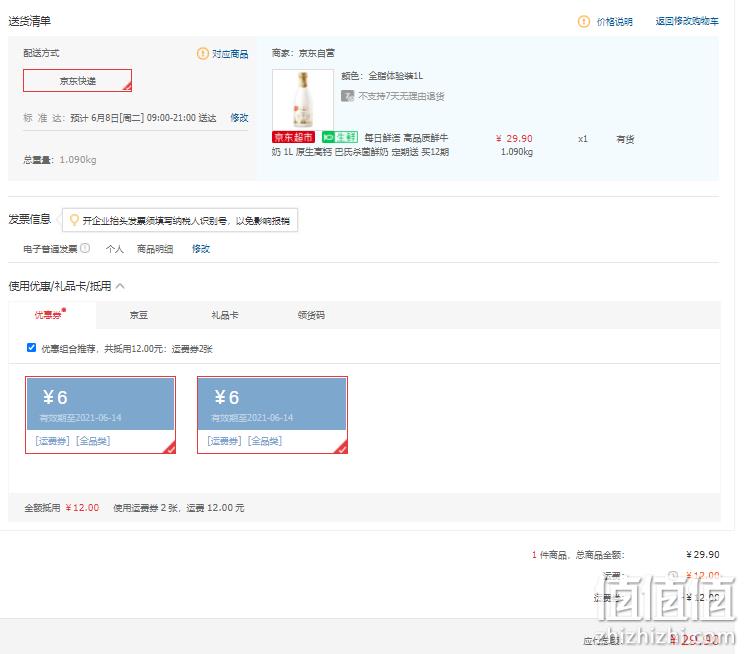The width and height of the screenshot is (745, 654).
Task: Switch to the 领货码 tab
Action: [311, 315]
